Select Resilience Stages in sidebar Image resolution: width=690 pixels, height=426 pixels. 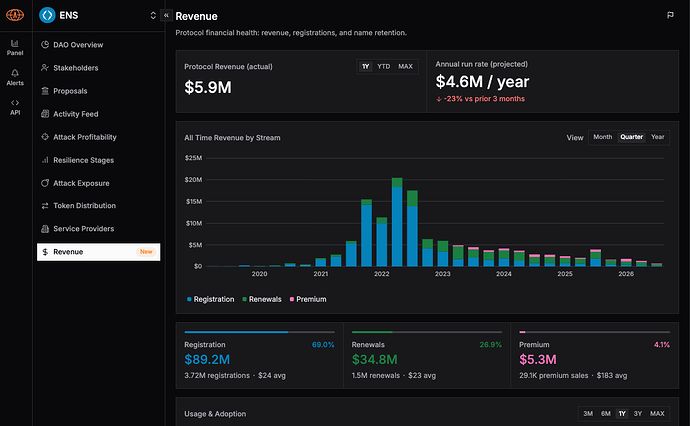point(99,160)
